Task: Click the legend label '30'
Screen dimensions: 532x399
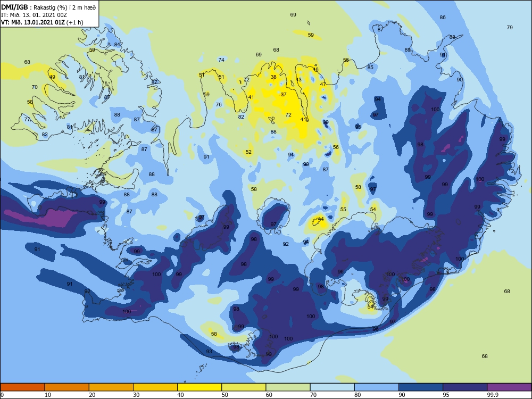Action: pyautogui.click(x=136, y=395)
